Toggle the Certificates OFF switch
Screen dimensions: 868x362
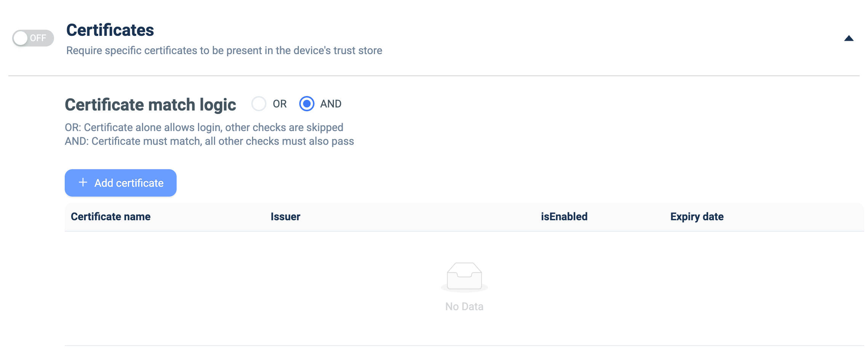click(33, 38)
